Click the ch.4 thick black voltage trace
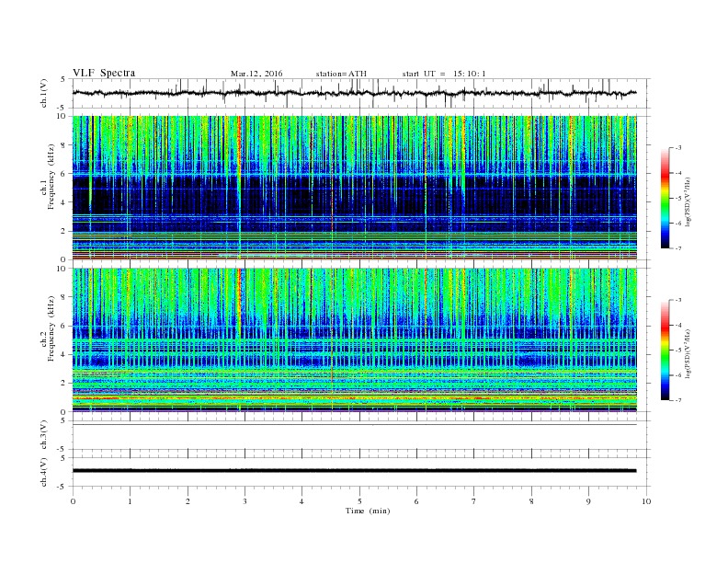 pyautogui.click(x=355, y=471)
